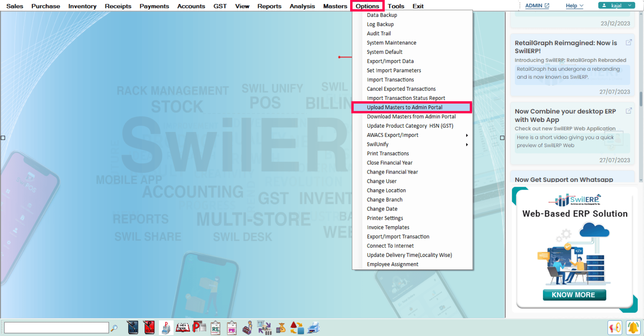644x336 pixels.
Task: Click the shapes conversion arrows icon
Action: coord(297,328)
